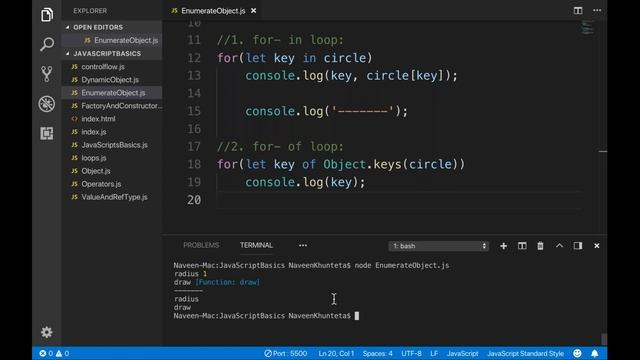Close the terminal panel

tap(597, 246)
